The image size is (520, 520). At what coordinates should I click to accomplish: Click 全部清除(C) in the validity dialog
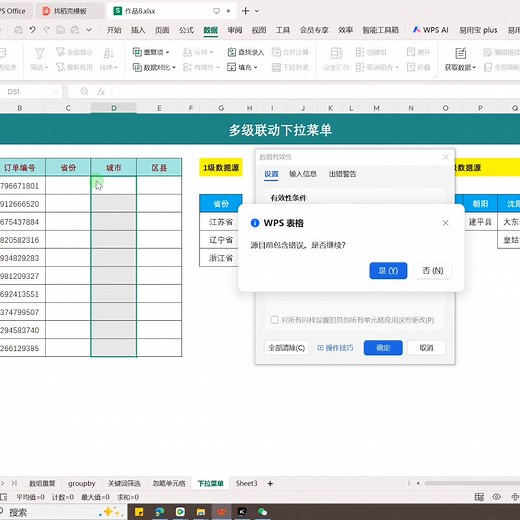click(287, 348)
